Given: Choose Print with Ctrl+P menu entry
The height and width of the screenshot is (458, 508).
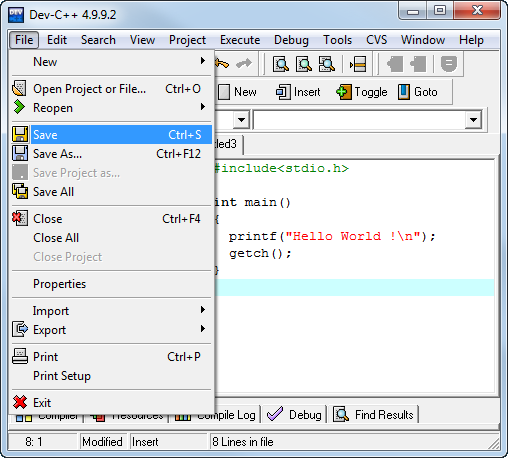Looking at the screenshot, I should coord(111,357).
